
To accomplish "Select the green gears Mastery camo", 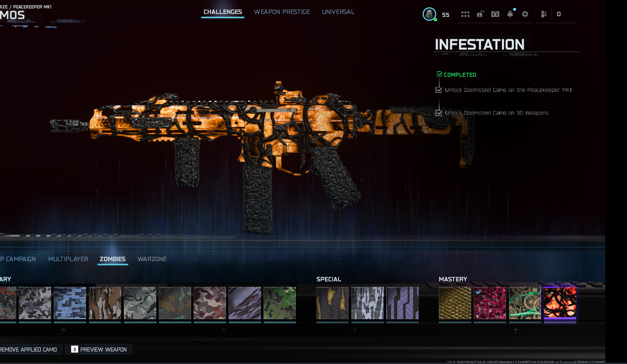I will click(525, 303).
